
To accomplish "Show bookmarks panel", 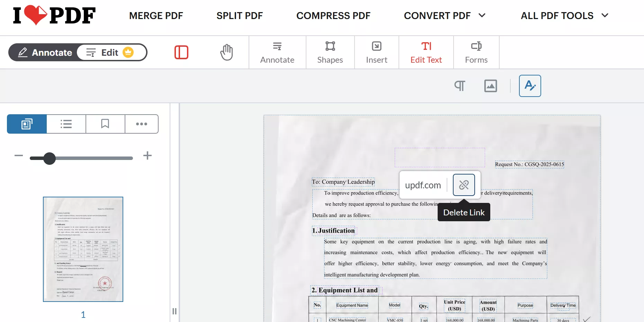I will [105, 124].
